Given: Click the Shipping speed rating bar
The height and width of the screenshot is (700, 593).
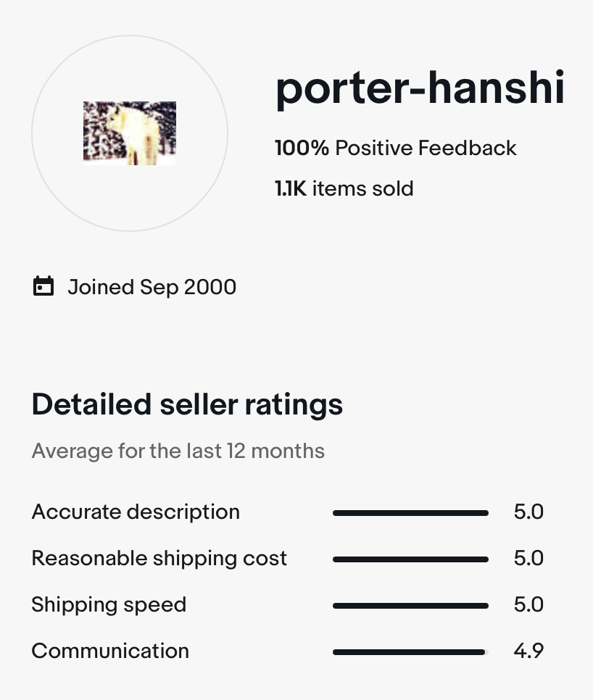Looking at the screenshot, I should pyautogui.click(x=410, y=606).
